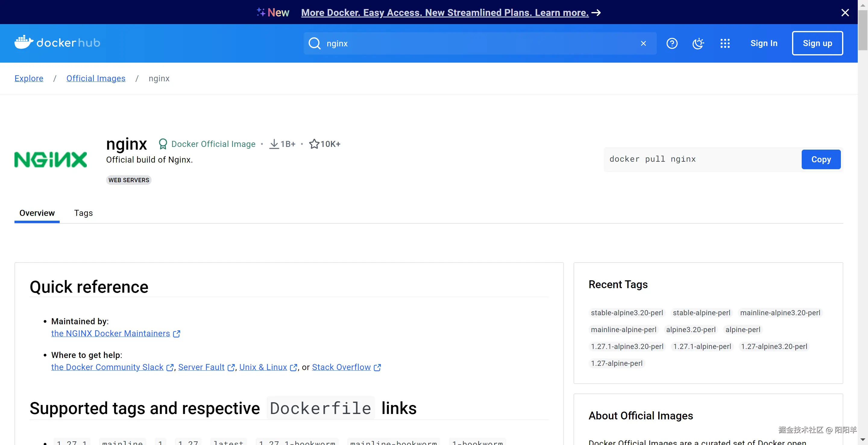Click the Sign In link
This screenshot has height=445, width=868.
coord(763,43)
